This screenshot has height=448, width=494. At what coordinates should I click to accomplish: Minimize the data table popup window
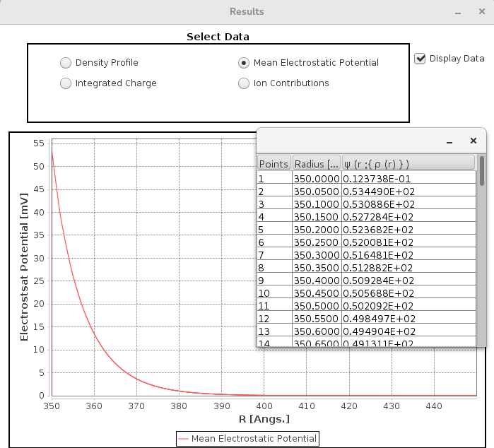[449, 141]
